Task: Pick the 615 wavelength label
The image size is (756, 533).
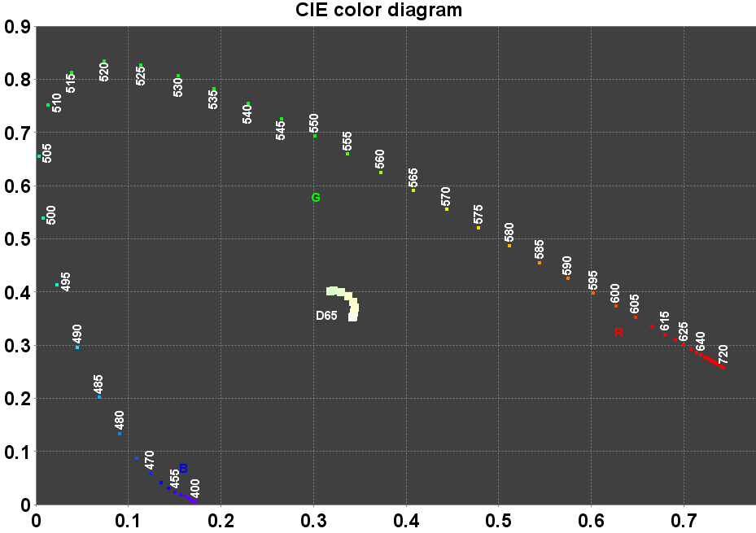Action: pos(665,321)
